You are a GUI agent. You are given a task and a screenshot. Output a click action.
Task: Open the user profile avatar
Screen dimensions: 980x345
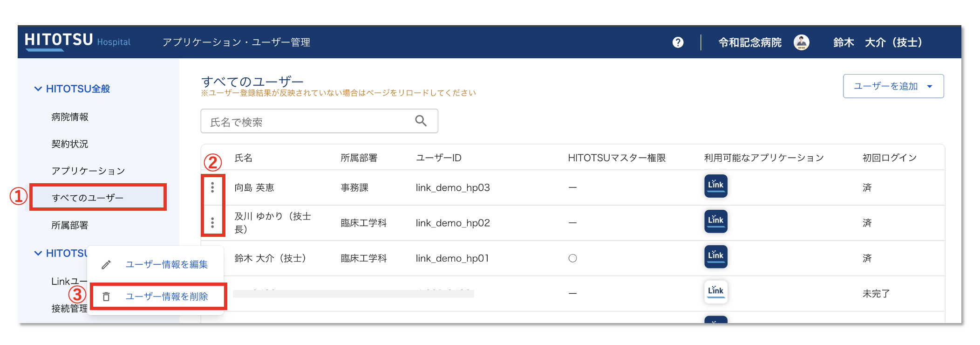(801, 42)
